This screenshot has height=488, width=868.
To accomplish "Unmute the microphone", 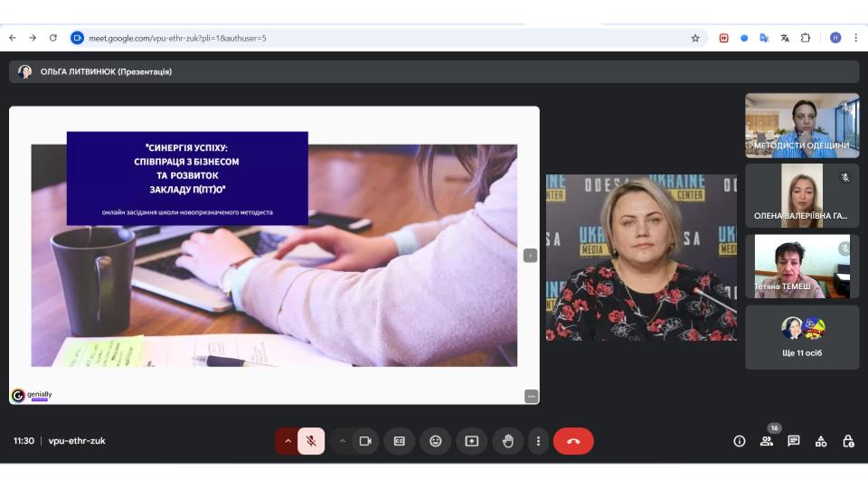I will click(311, 441).
